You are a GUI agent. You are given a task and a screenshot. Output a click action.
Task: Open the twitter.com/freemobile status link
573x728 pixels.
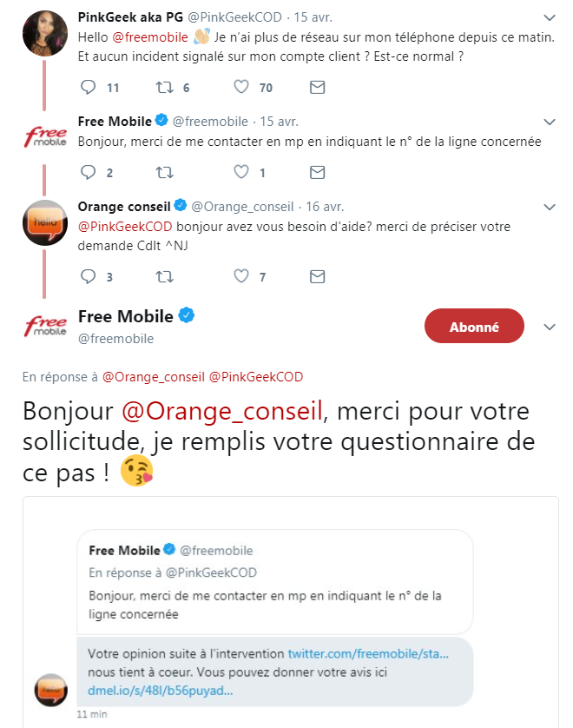[x=367, y=652]
